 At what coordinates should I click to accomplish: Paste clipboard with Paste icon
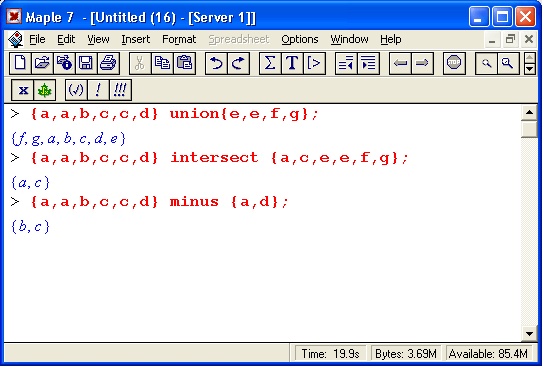click(185, 63)
